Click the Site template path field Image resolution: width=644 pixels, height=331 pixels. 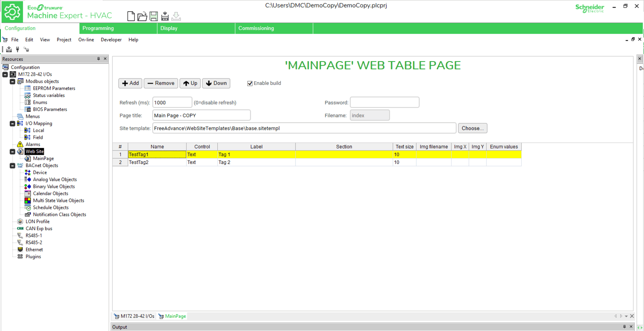coord(304,128)
